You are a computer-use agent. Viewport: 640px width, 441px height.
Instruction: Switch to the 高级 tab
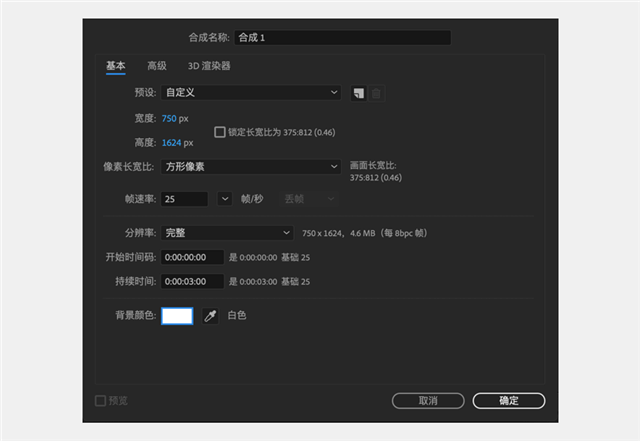pyautogui.click(x=157, y=66)
